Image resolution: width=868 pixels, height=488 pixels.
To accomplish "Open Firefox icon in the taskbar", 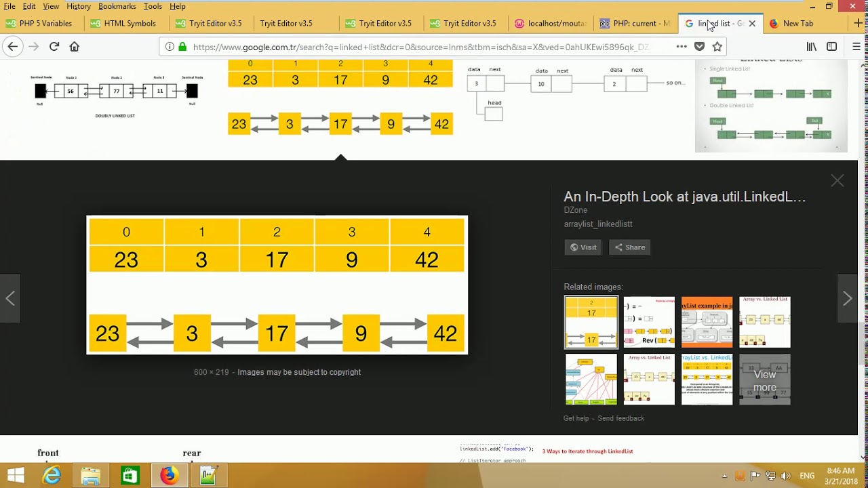I will point(169,476).
